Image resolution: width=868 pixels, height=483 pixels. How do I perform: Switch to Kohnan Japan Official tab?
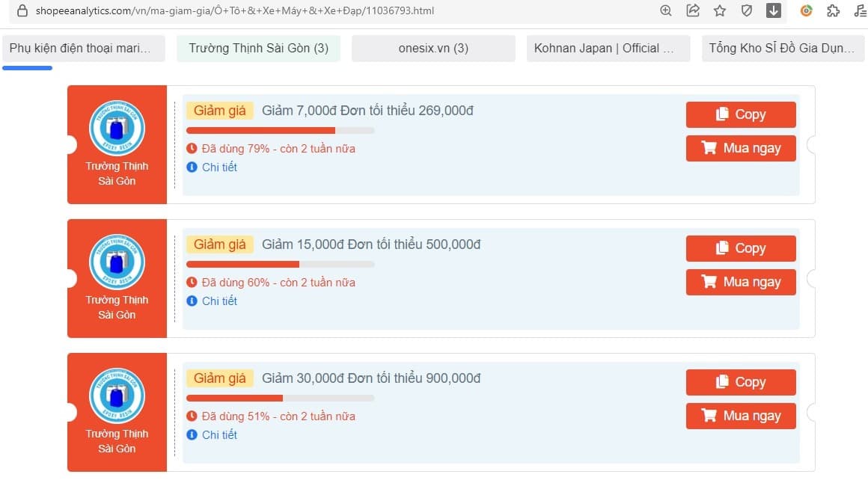click(x=608, y=49)
